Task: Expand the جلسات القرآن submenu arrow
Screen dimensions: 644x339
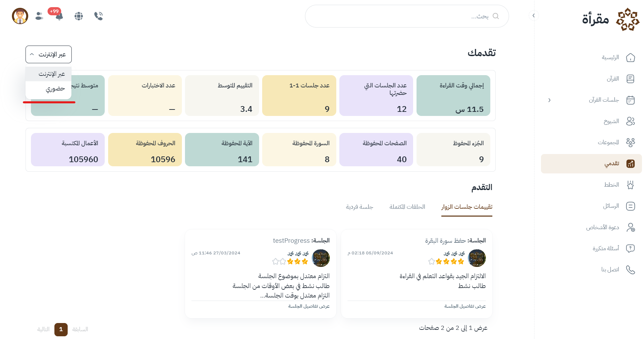Action: pyautogui.click(x=549, y=100)
